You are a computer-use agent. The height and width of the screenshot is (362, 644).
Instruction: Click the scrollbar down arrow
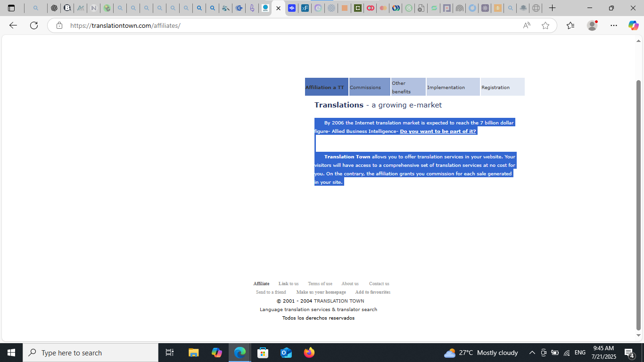tap(639, 336)
